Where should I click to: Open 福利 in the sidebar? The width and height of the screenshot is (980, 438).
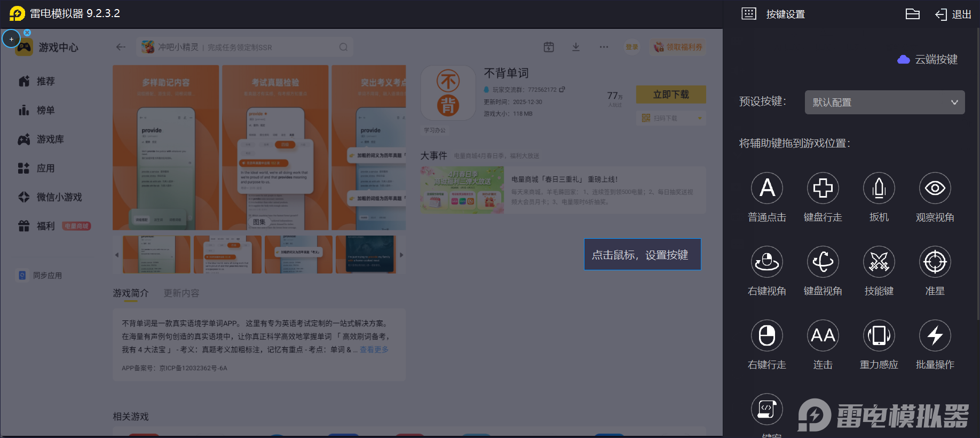tap(37, 226)
